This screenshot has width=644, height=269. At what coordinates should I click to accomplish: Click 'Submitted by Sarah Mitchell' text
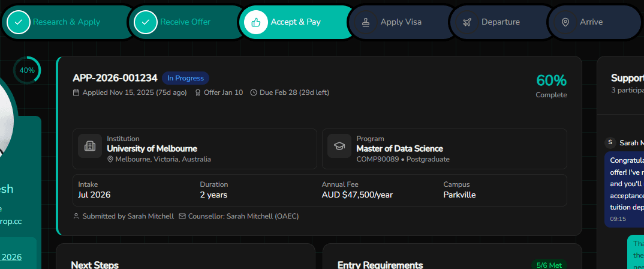point(128,216)
